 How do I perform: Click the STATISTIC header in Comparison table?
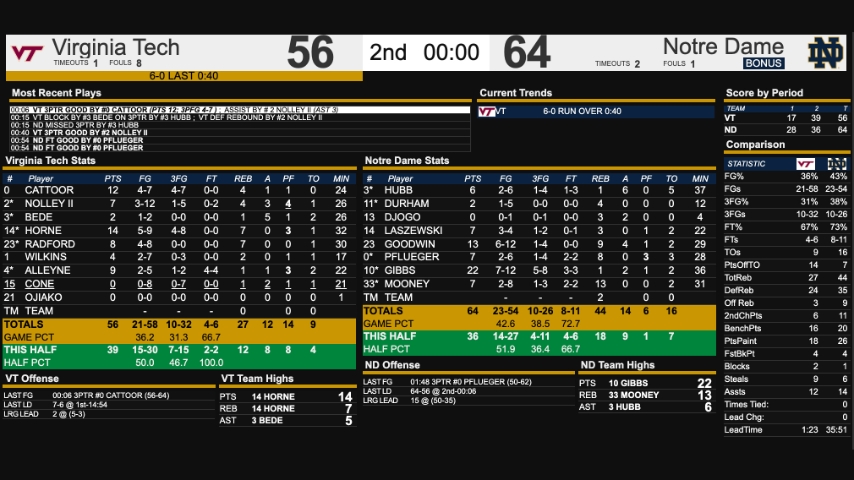click(x=746, y=163)
